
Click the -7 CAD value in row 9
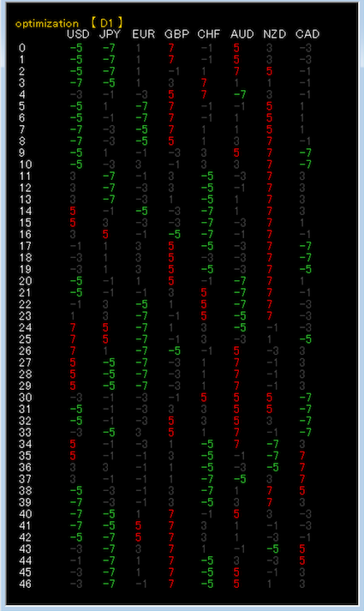(305, 153)
